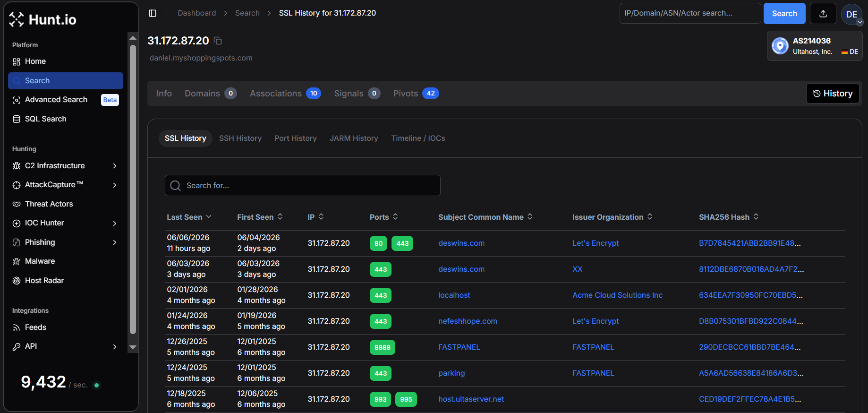868x413 pixels.
Task: Click the API key icon
Action: click(17, 347)
